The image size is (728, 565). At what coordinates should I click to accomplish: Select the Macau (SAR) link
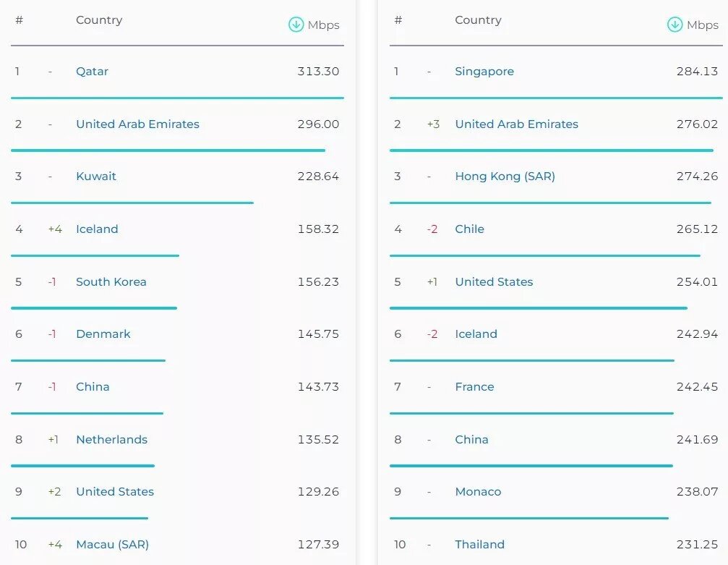112,545
